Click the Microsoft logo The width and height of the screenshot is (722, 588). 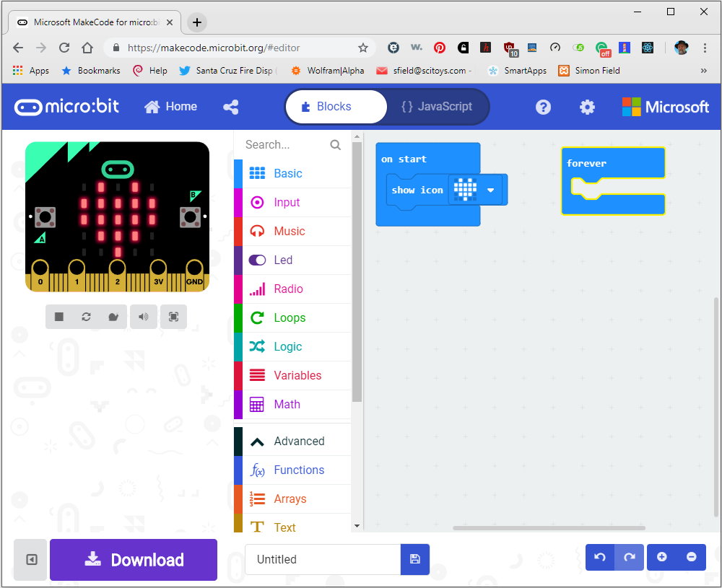point(666,107)
